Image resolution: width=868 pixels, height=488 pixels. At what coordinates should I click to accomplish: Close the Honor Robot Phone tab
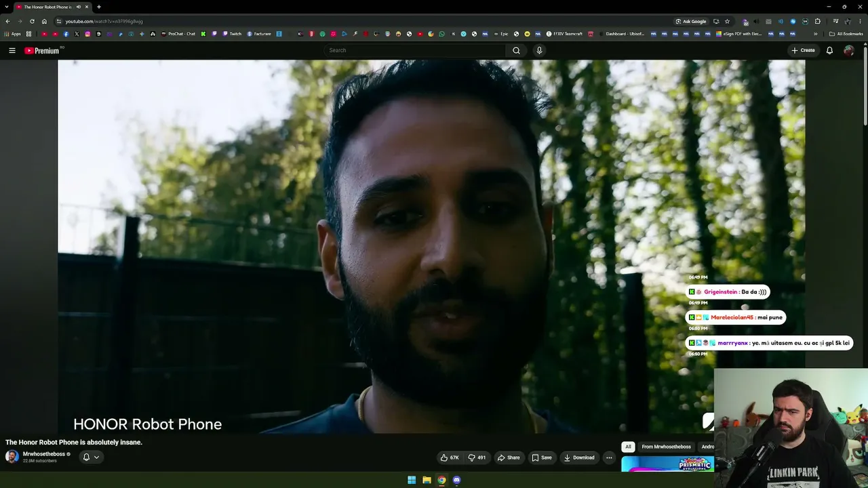click(x=87, y=7)
